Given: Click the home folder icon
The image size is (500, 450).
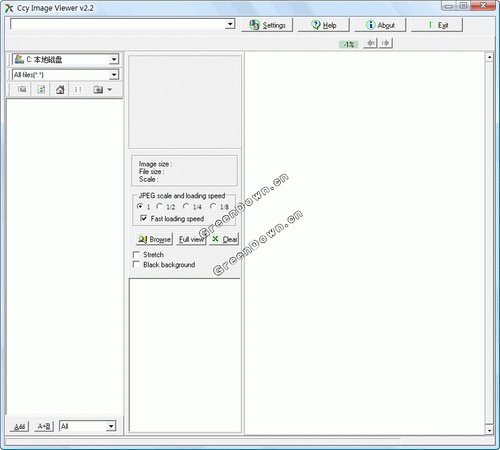Looking at the screenshot, I should 60,89.
